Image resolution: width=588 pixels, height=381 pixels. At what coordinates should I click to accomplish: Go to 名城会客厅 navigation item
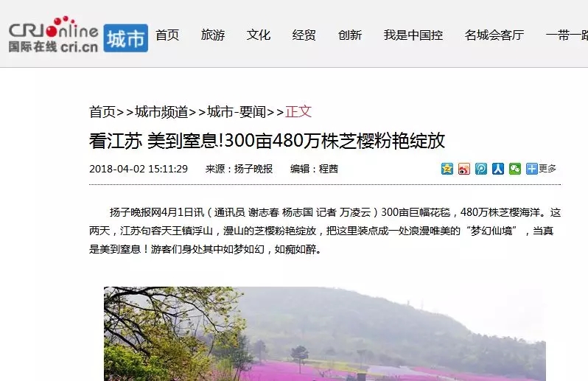[x=494, y=35]
